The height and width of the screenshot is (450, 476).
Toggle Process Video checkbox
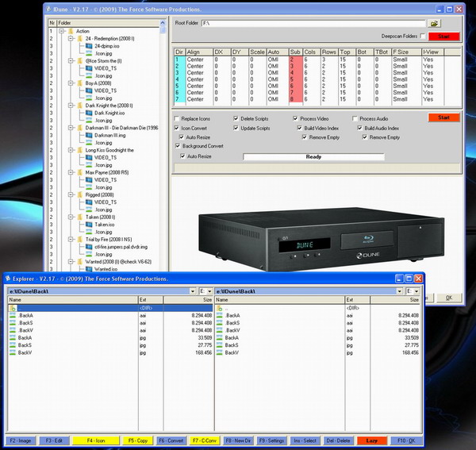pos(295,118)
